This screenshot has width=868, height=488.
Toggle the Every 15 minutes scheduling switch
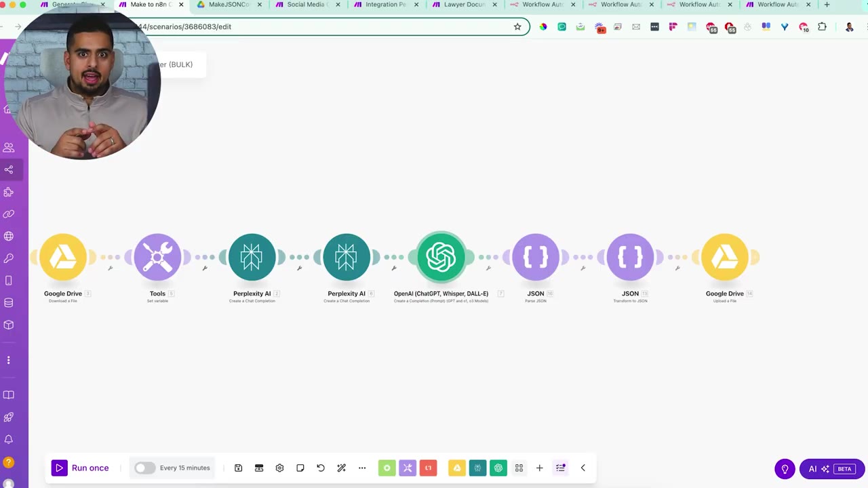[x=144, y=468]
